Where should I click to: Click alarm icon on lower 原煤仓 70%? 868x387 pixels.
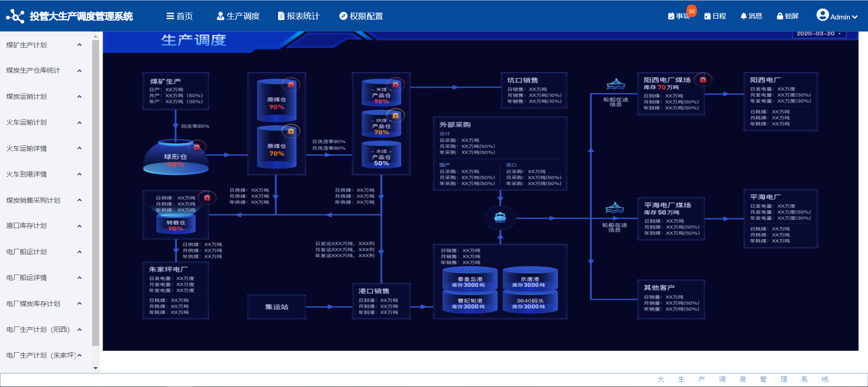[291, 131]
